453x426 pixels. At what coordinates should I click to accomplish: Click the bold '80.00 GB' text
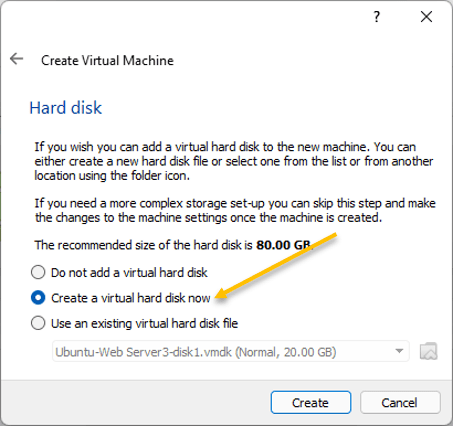284,245
